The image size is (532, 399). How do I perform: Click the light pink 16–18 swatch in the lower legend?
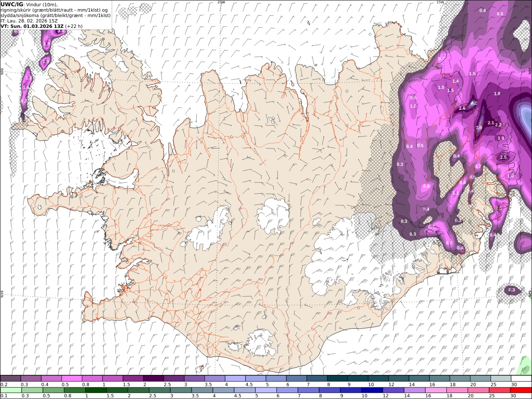click(x=435, y=390)
